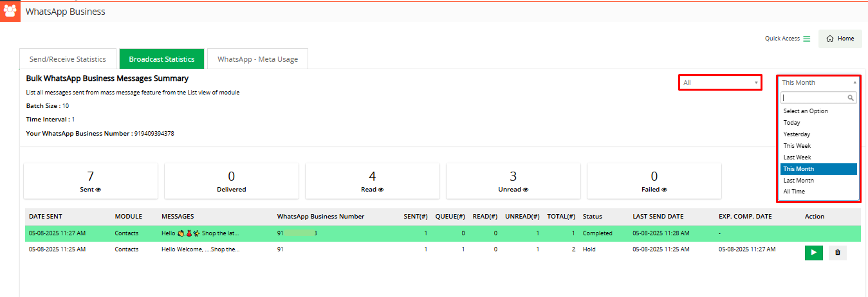The width and height of the screenshot is (868, 297).
Task: Click WhatsApp Business Number column header
Action: (320, 217)
